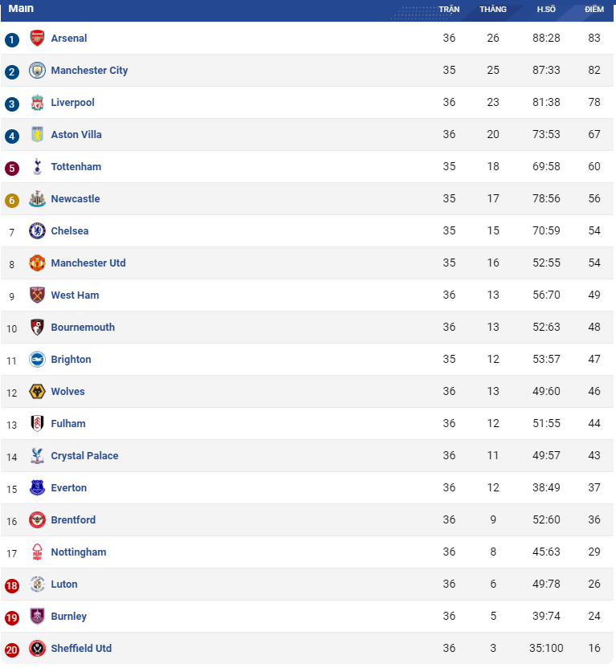Open the Aston Villa team link
616x672 pixels.
pyautogui.click(x=76, y=135)
